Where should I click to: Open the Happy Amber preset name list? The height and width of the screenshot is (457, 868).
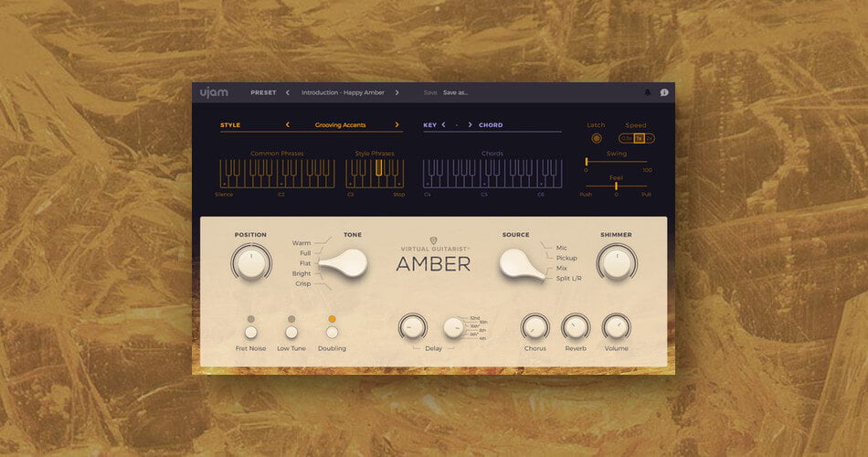coord(342,92)
